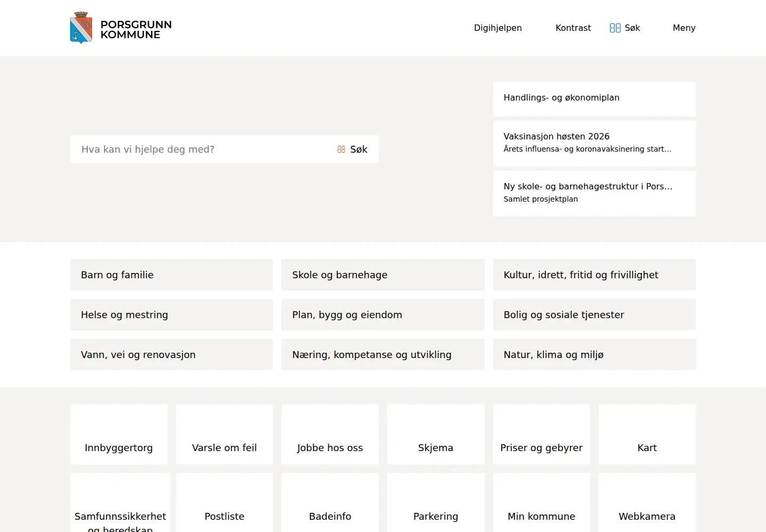Click the Varsle om feil tile
Image resolution: width=766 pixels, height=532 pixels.
tap(224, 435)
